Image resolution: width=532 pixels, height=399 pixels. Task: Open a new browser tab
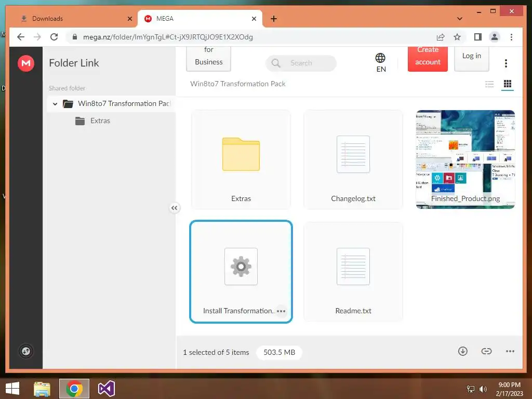[x=274, y=19]
